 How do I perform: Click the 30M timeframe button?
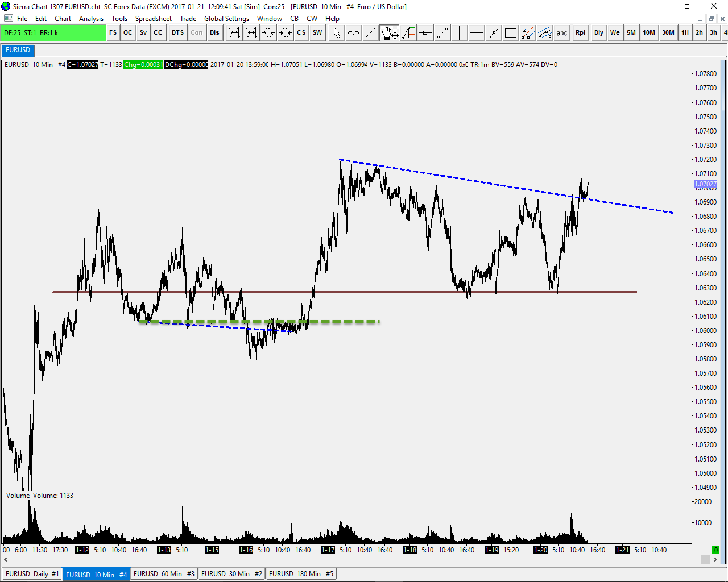(668, 33)
